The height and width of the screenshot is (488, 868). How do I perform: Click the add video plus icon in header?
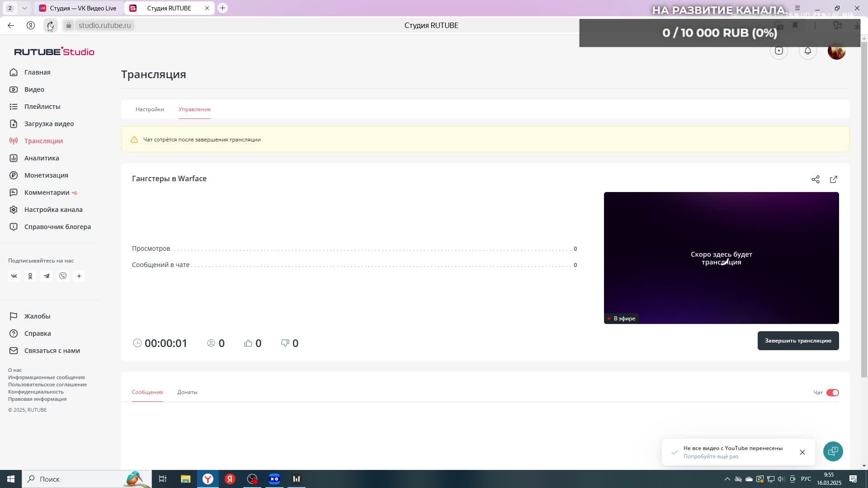tap(778, 51)
